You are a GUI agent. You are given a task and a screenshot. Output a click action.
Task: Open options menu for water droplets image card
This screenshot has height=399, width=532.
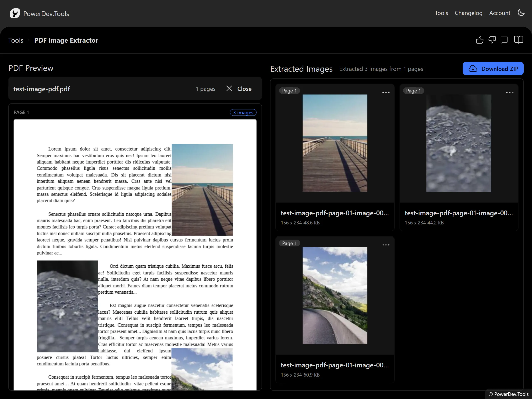(510, 93)
